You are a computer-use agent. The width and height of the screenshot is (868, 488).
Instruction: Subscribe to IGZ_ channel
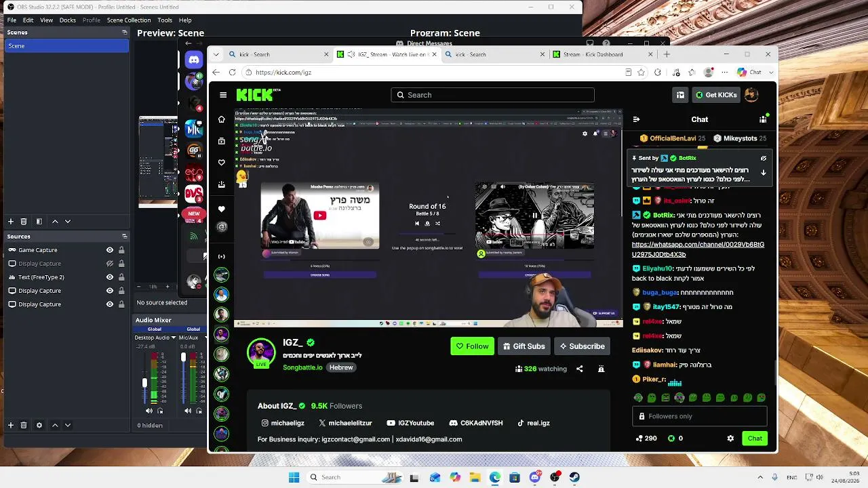tap(582, 346)
